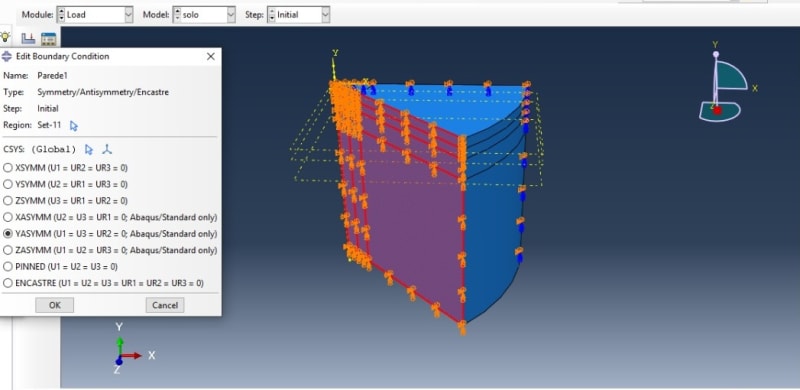Click the OK button in dialog
This screenshot has width=800, height=390.
click(x=55, y=305)
